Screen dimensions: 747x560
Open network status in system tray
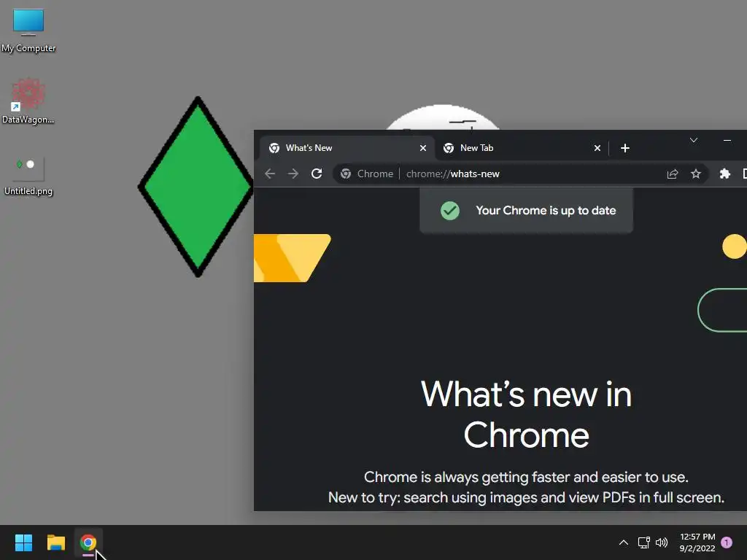point(643,542)
